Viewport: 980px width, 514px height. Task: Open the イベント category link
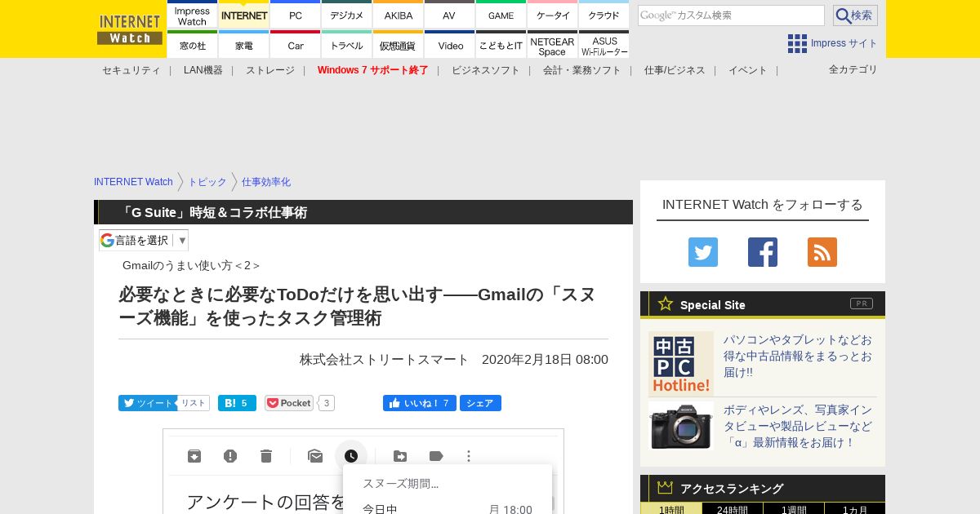click(x=748, y=70)
